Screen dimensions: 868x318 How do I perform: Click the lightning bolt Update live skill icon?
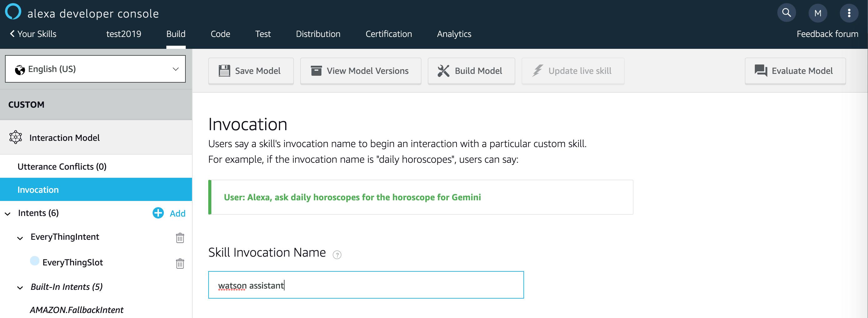point(537,70)
